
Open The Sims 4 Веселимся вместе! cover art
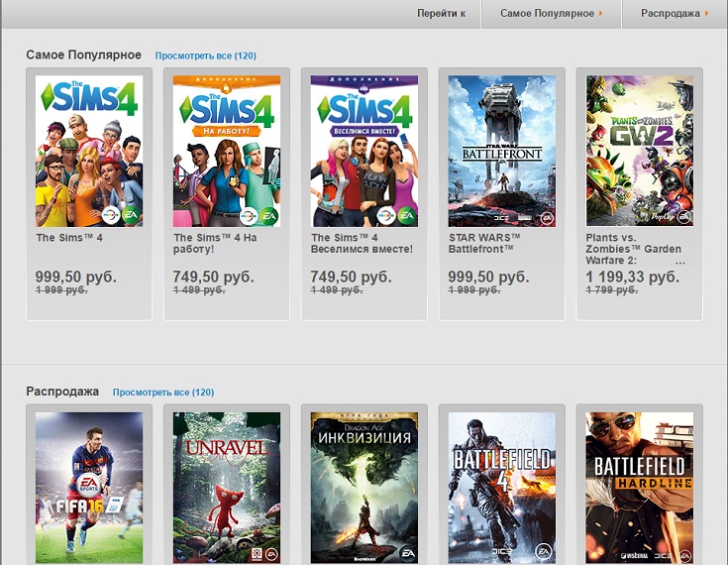click(364, 151)
